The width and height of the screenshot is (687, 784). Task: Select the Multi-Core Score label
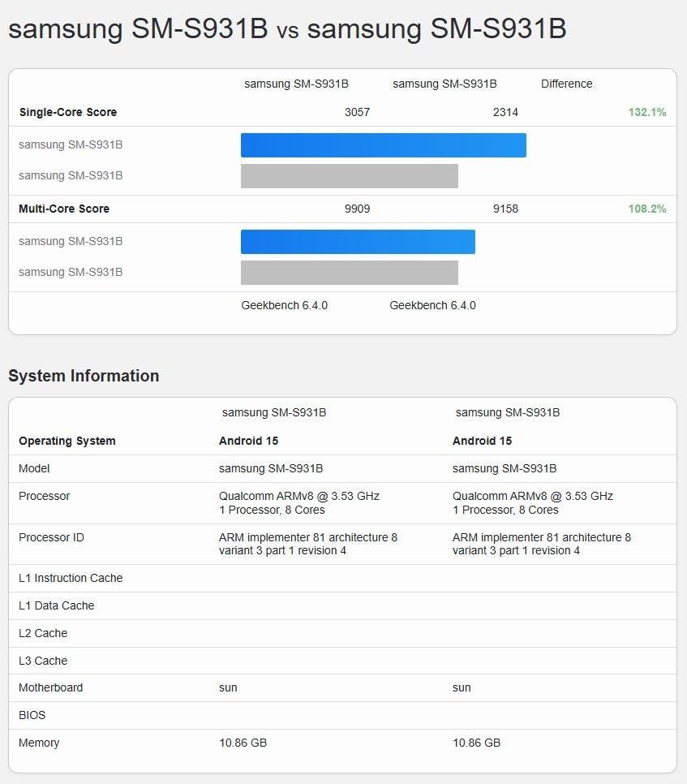tap(64, 209)
